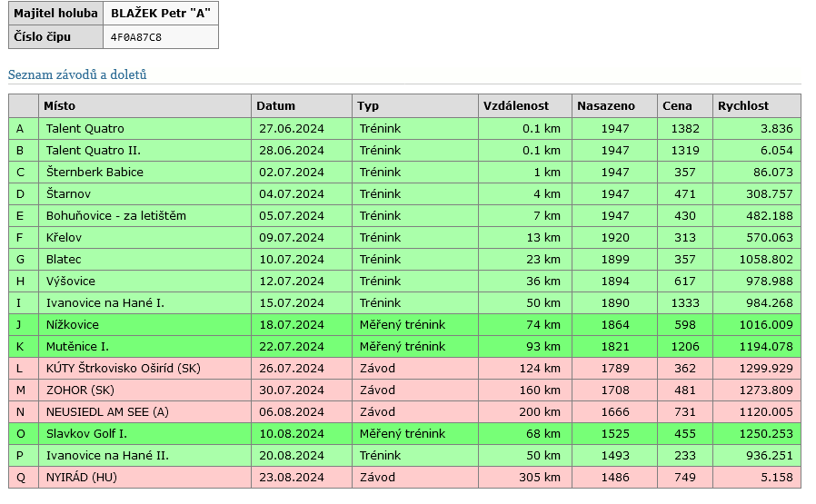
Task: Click the Slavkov Golf I. location
Action: (x=86, y=433)
